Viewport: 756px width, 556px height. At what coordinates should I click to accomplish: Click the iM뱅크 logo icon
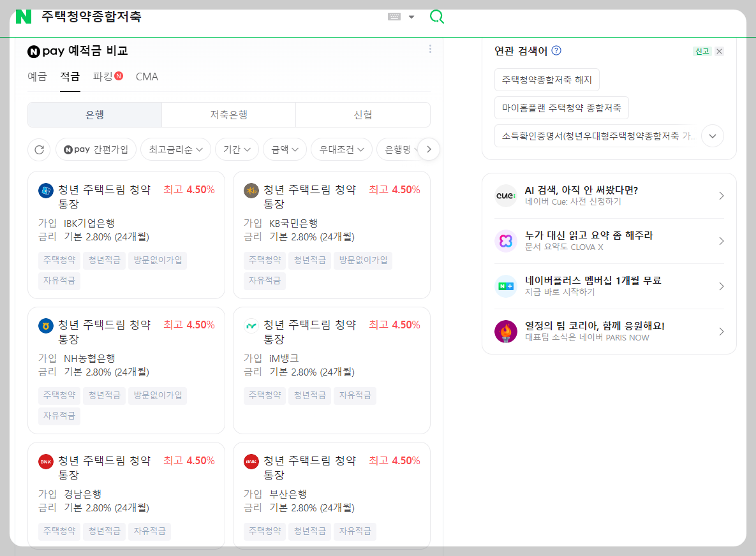[251, 326]
